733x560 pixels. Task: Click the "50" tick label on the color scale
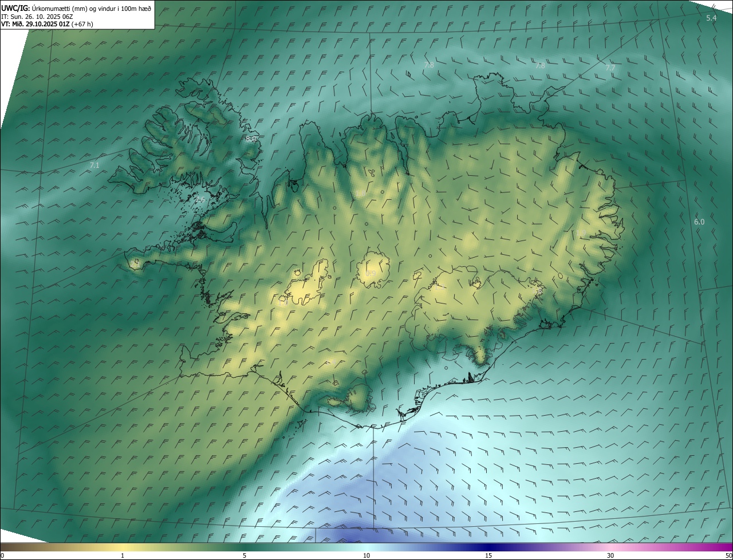click(728, 555)
